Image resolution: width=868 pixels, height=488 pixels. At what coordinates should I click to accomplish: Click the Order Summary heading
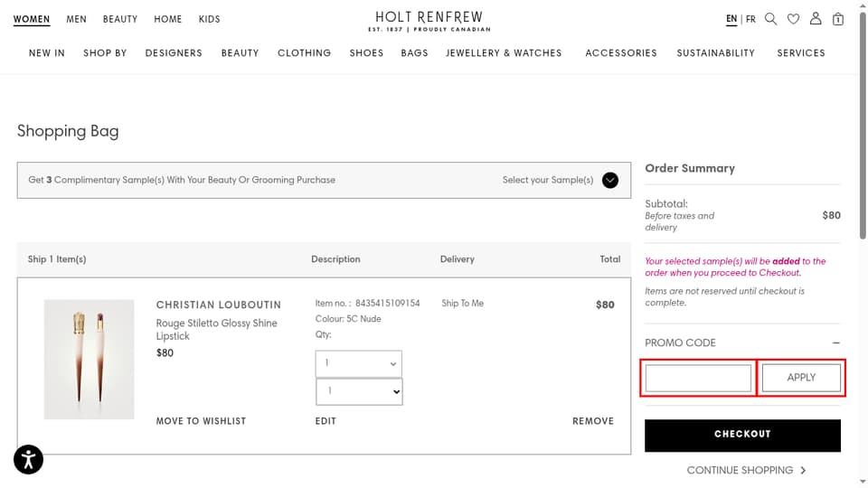pyautogui.click(x=690, y=168)
